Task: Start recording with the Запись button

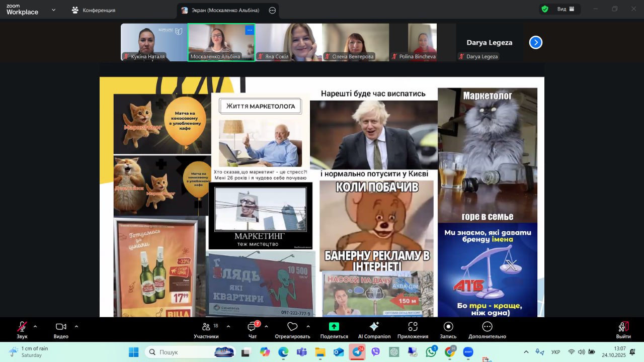Action: point(448,330)
